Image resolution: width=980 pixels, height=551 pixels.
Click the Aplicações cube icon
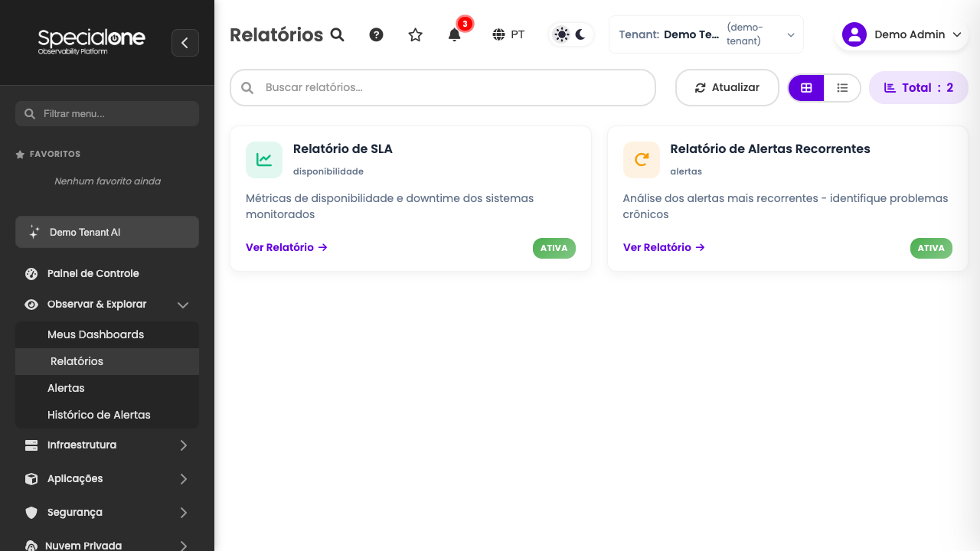coord(31,478)
